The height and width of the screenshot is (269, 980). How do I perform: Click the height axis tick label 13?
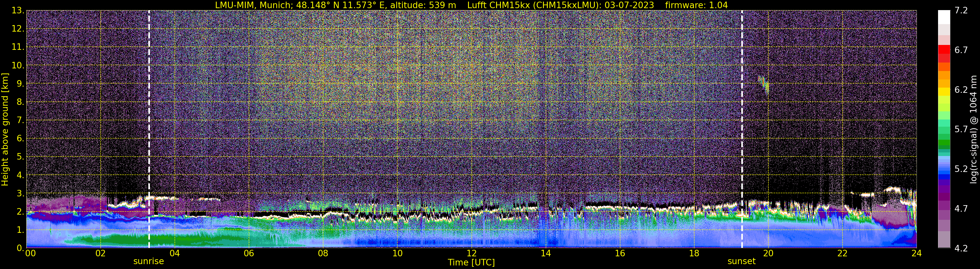coord(18,10)
